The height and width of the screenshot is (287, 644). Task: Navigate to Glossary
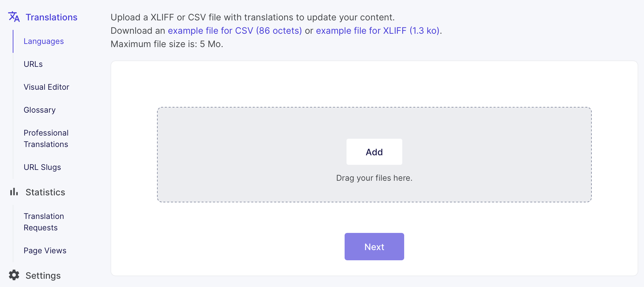pyautogui.click(x=39, y=110)
